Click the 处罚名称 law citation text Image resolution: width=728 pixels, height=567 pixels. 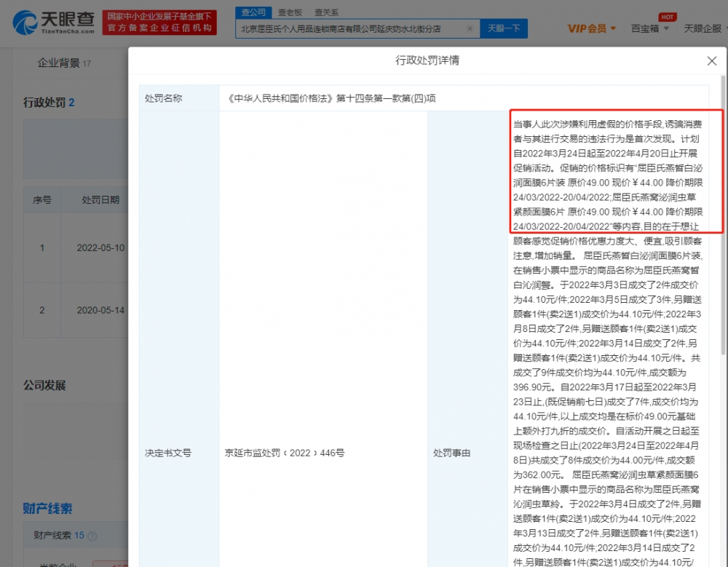pyautogui.click(x=331, y=98)
